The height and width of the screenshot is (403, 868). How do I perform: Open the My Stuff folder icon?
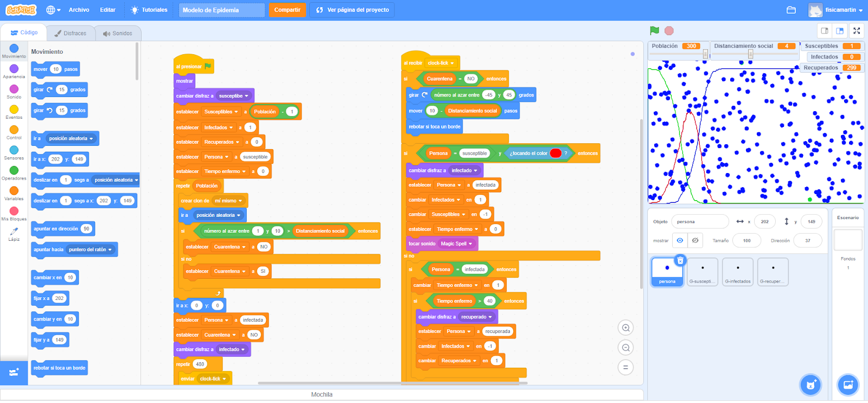click(x=791, y=10)
